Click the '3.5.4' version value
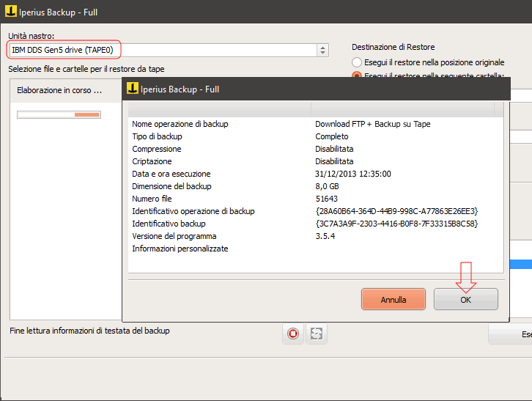 [325, 236]
